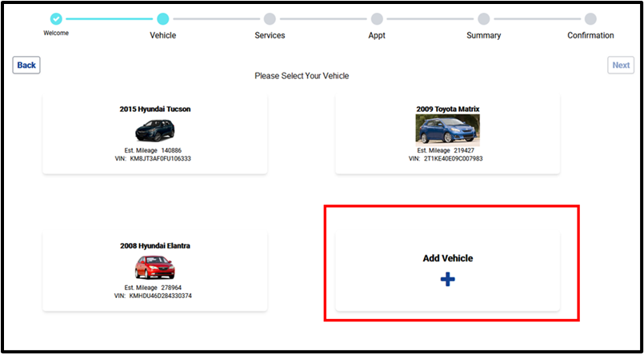
Task: Click the Welcome step checkmark circle
Action: [x=55, y=18]
